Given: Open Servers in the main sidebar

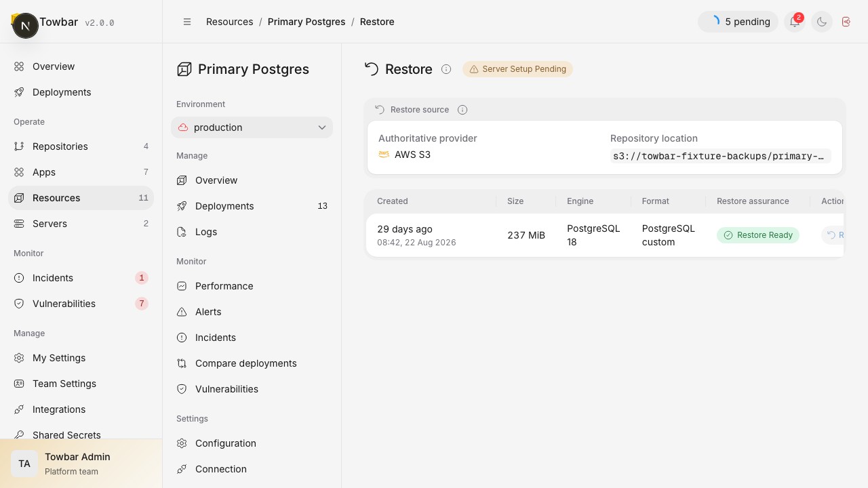Looking at the screenshot, I should (81, 224).
